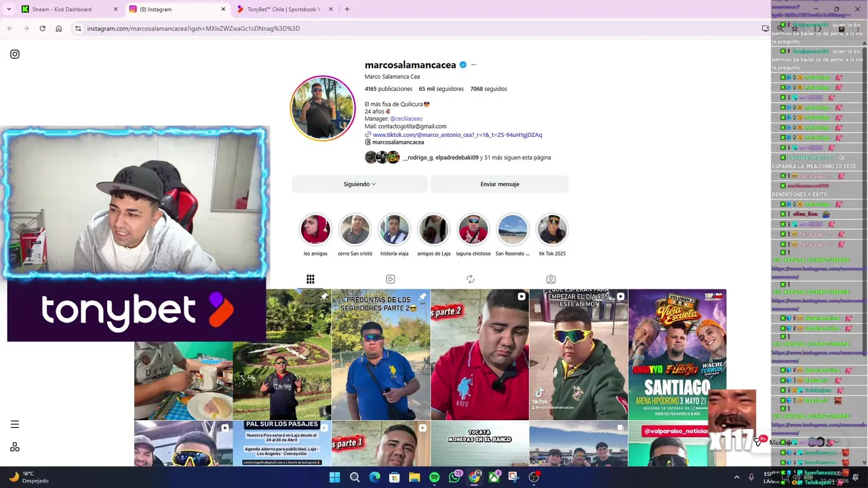This screenshot has height=488, width=868.
Task: Open Google Chrome from the taskbar
Action: [475, 477]
